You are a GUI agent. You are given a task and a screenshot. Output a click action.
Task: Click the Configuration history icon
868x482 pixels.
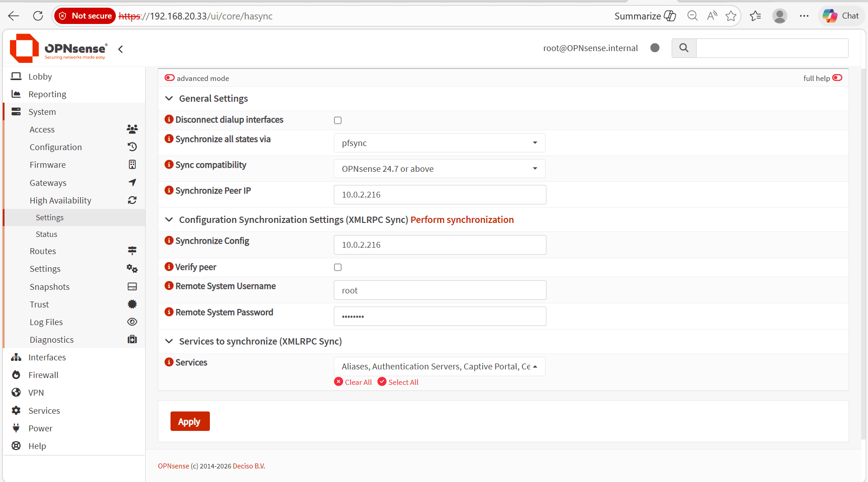click(x=132, y=147)
